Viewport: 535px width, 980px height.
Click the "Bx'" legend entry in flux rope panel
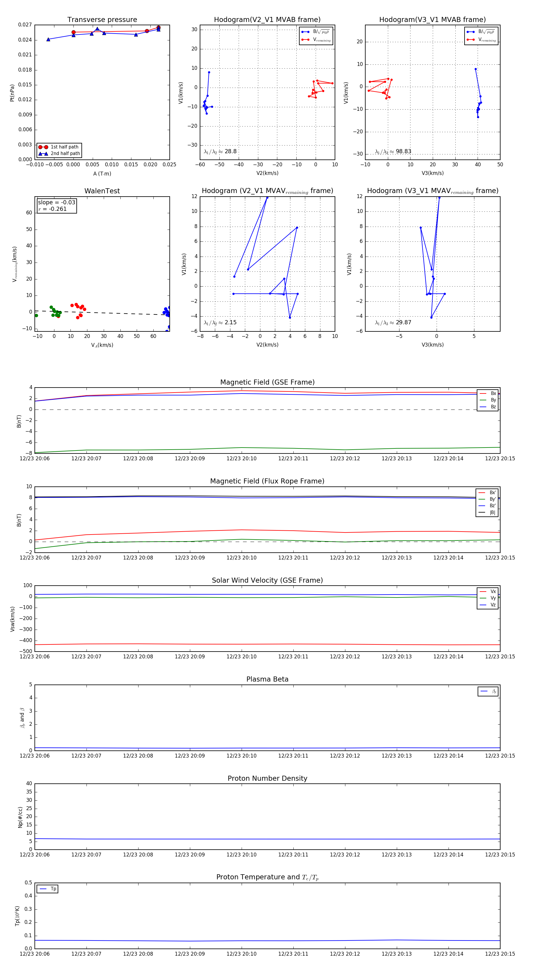pyautogui.click(x=487, y=492)
